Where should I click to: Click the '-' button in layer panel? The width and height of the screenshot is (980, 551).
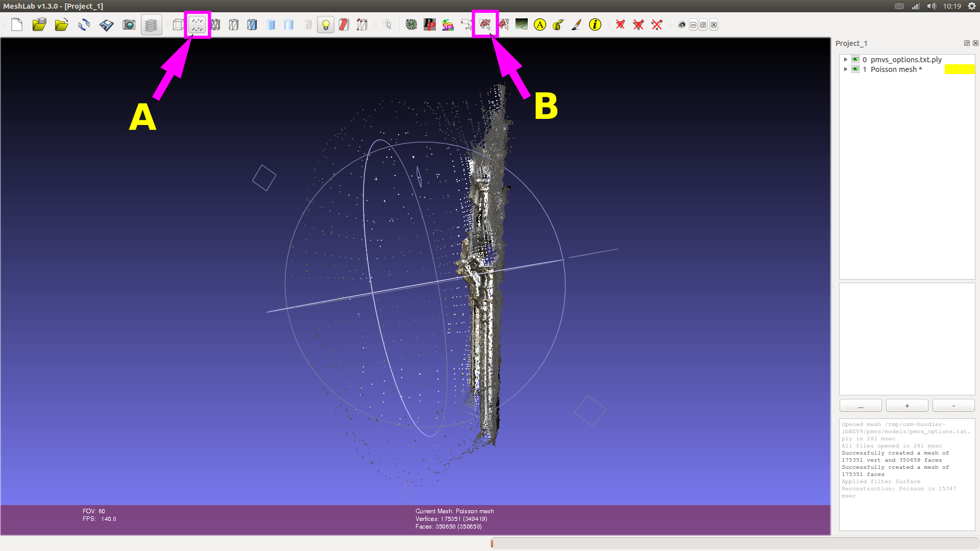(953, 406)
